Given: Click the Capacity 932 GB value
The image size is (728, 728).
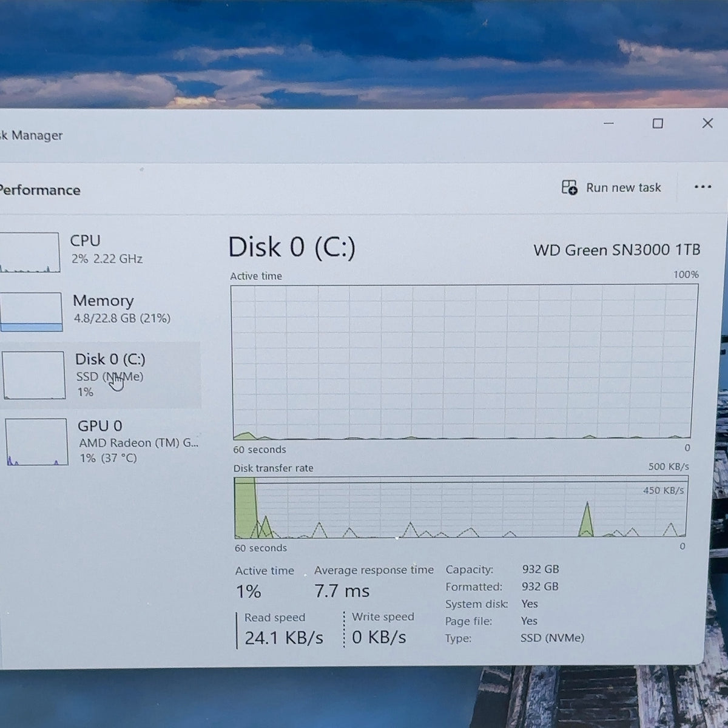Looking at the screenshot, I should pyautogui.click(x=541, y=569).
